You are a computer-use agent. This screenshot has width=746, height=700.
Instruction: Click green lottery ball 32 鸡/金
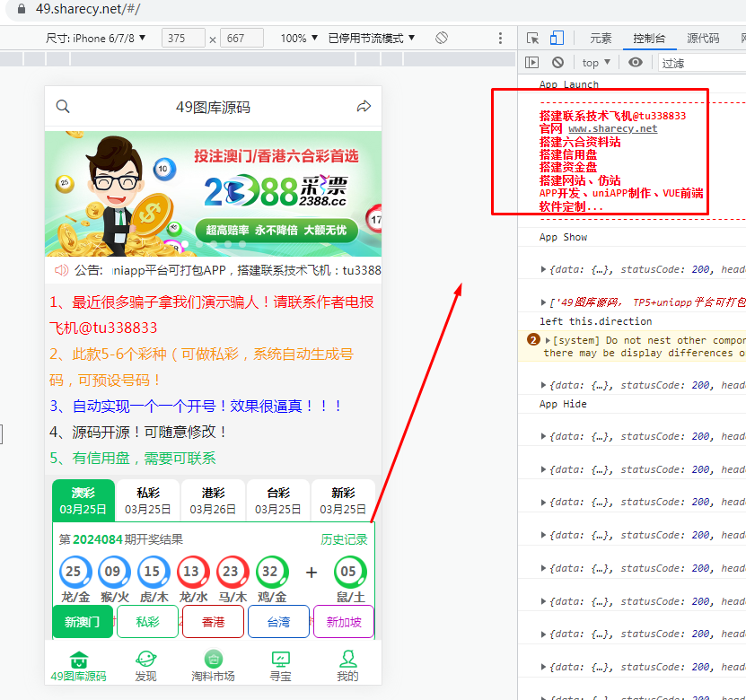(272, 572)
